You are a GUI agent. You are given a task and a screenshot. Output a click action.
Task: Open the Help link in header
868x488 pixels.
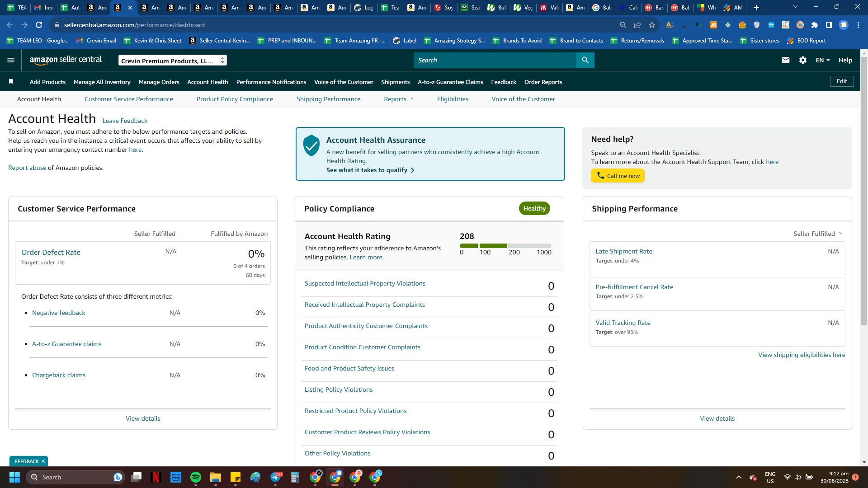pyautogui.click(x=845, y=60)
